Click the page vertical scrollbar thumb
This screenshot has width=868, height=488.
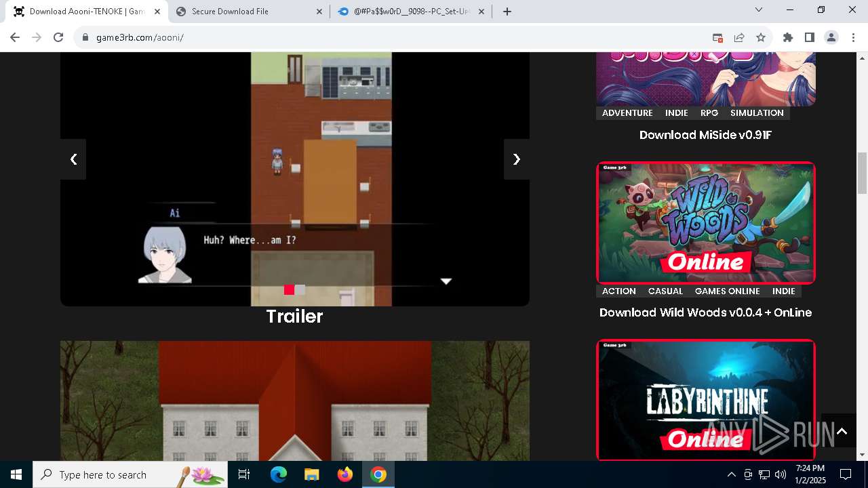pyautogui.click(x=862, y=173)
